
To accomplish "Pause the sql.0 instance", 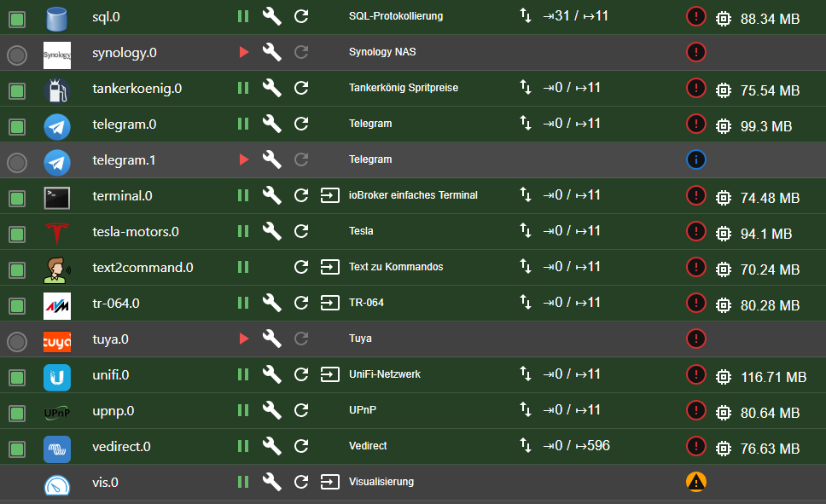I will click(243, 16).
